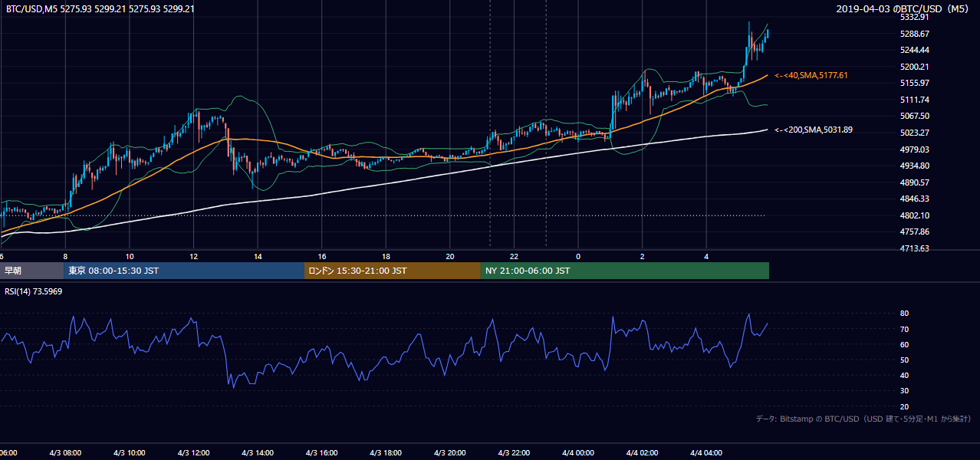The height and width of the screenshot is (460, 980).
Task: Click RSI axis level 80
Action: coord(904,314)
